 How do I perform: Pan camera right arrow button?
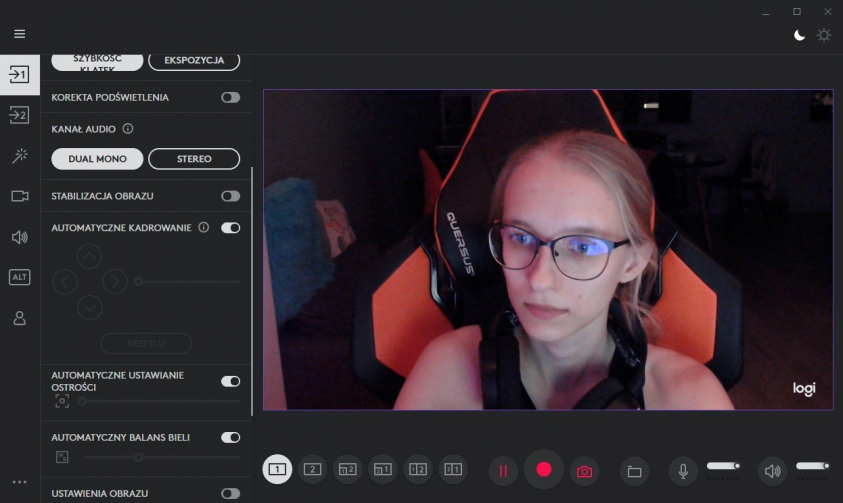(x=115, y=281)
